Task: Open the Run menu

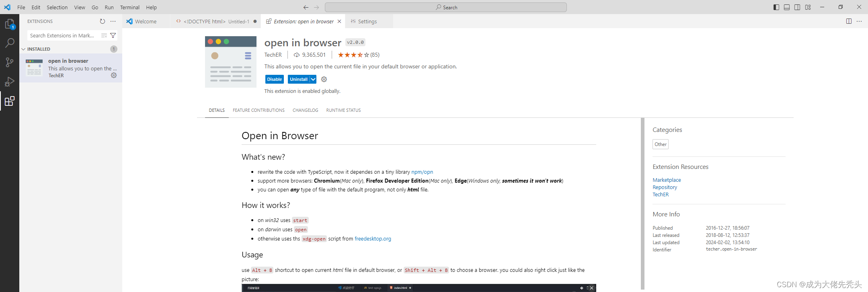Action: pyautogui.click(x=109, y=7)
